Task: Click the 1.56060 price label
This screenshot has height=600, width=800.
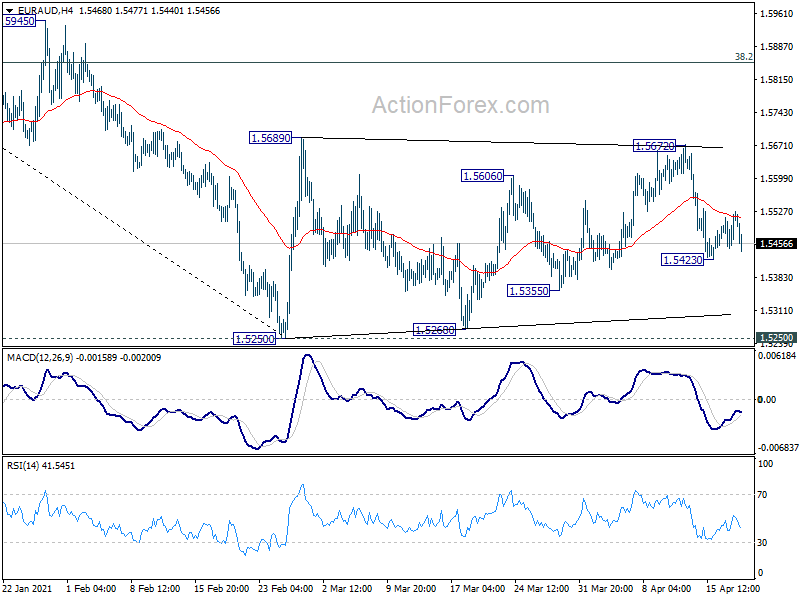Action: click(x=482, y=176)
